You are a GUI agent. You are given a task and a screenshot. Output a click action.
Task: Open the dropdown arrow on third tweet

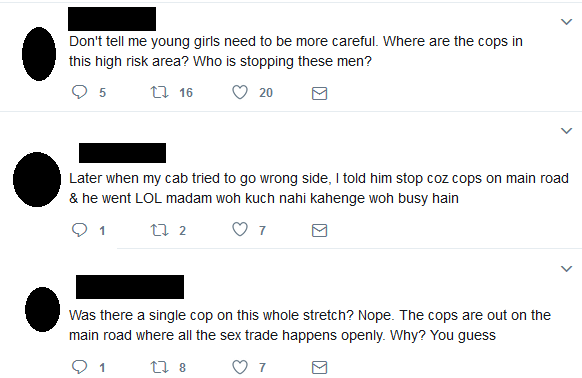(x=566, y=268)
